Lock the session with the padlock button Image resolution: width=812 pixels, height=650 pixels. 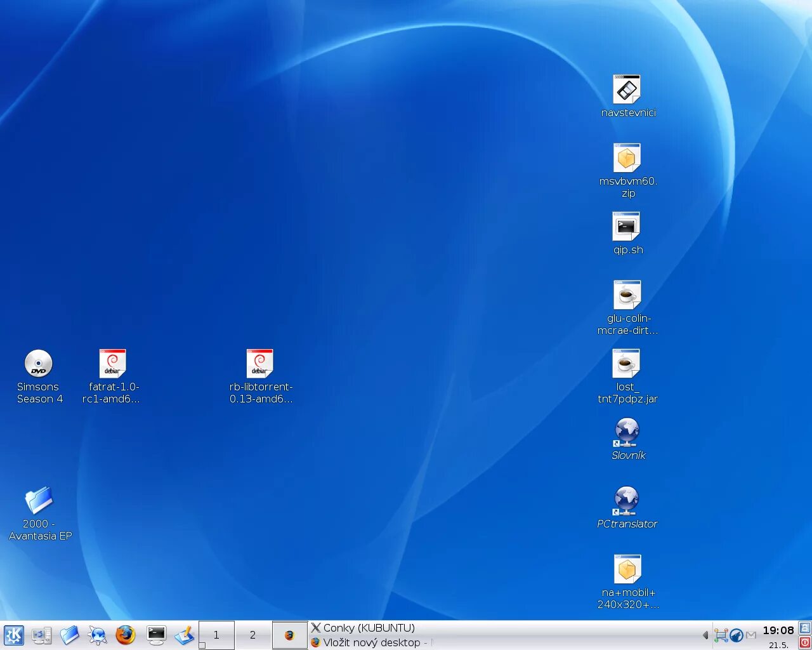coord(804,628)
